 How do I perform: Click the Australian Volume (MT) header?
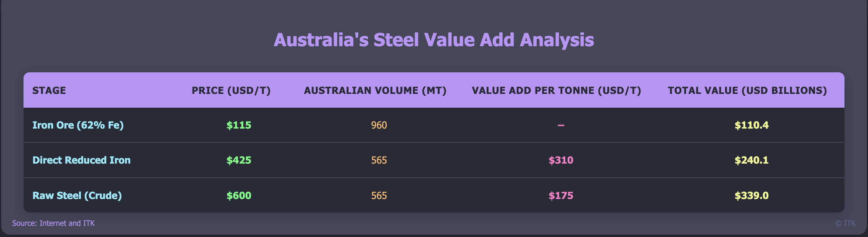pyautogui.click(x=375, y=91)
